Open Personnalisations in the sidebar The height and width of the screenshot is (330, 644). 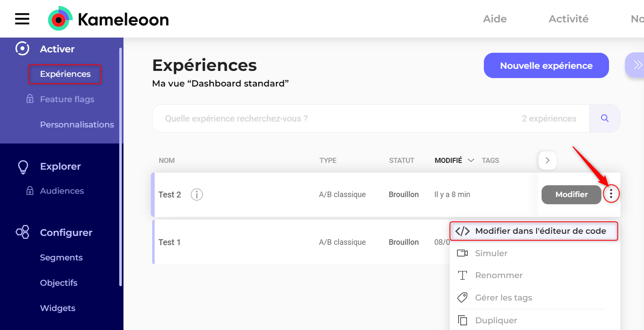click(x=77, y=124)
